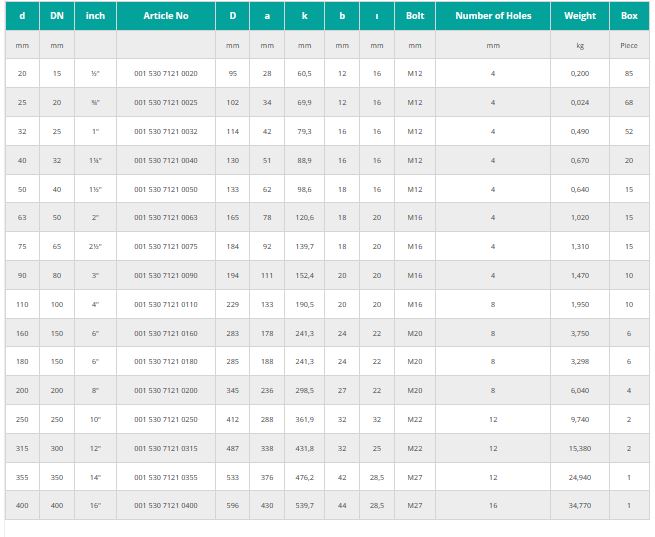Click the Box column header
The width and height of the screenshot is (655, 537).
[628, 16]
